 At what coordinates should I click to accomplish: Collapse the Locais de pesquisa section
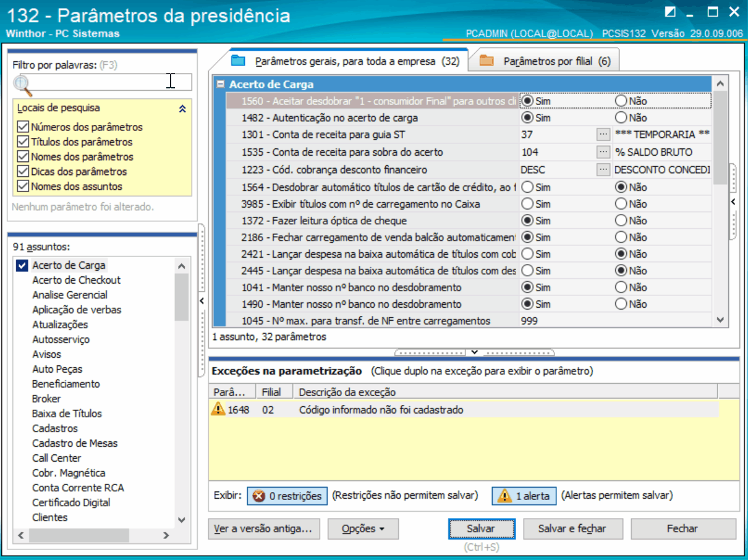(x=182, y=108)
